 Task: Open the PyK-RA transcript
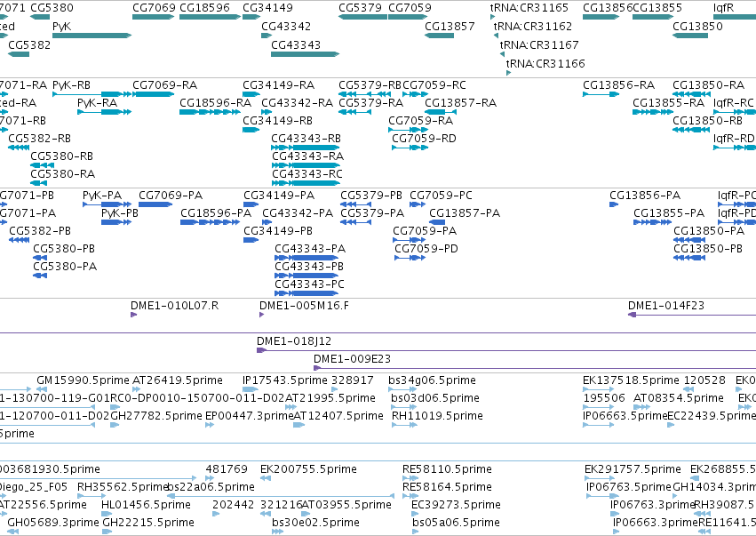pyautogui.click(x=104, y=112)
